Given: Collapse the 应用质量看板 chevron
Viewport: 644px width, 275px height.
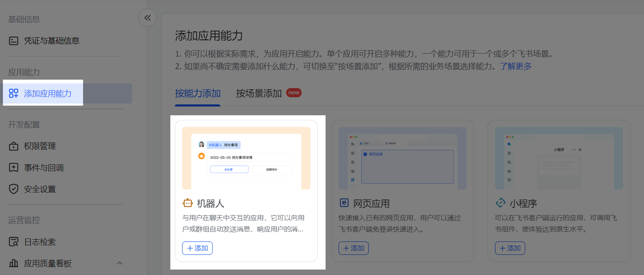Looking at the screenshot, I should coord(120,263).
